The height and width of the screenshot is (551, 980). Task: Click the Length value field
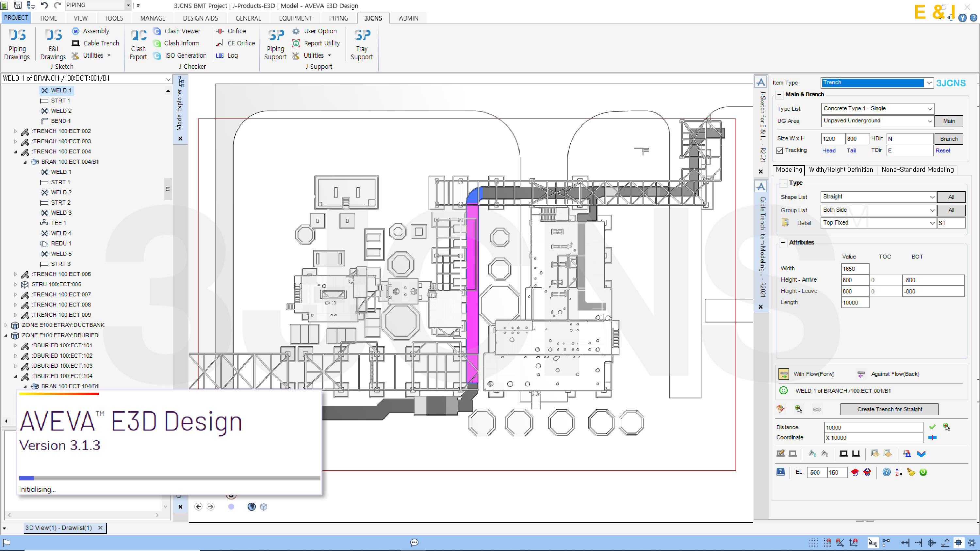click(855, 303)
